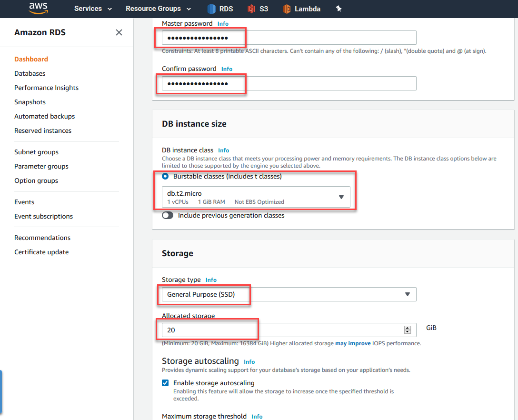Click Info link next to Maximum storage threshold
The width and height of the screenshot is (518, 420).
(x=257, y=417)
